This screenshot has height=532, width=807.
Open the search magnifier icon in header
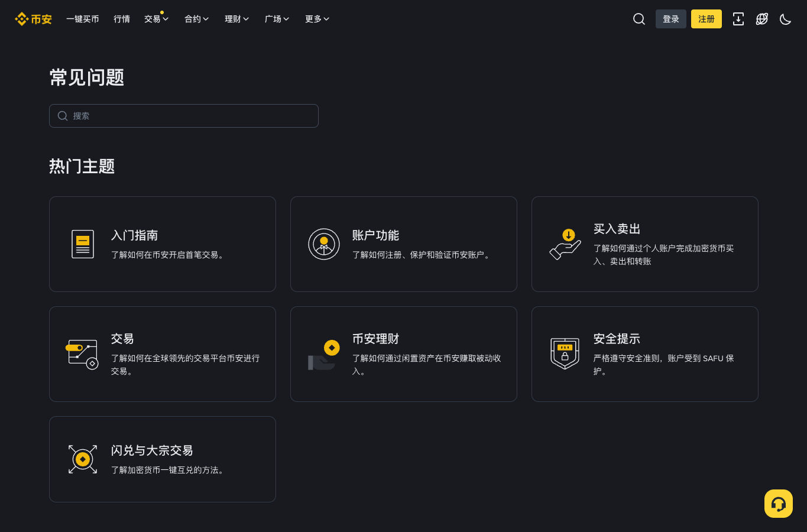coord(639,19)
